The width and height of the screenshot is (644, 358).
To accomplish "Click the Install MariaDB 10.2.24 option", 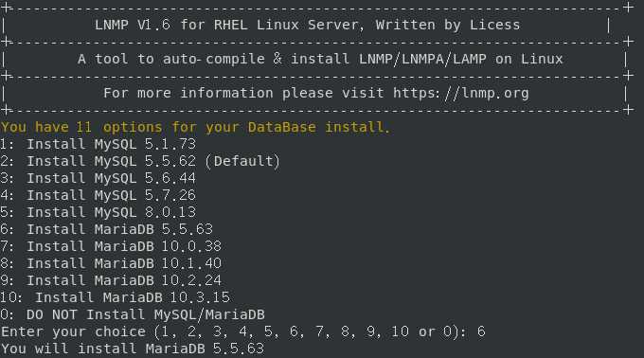I will point(111,280).
